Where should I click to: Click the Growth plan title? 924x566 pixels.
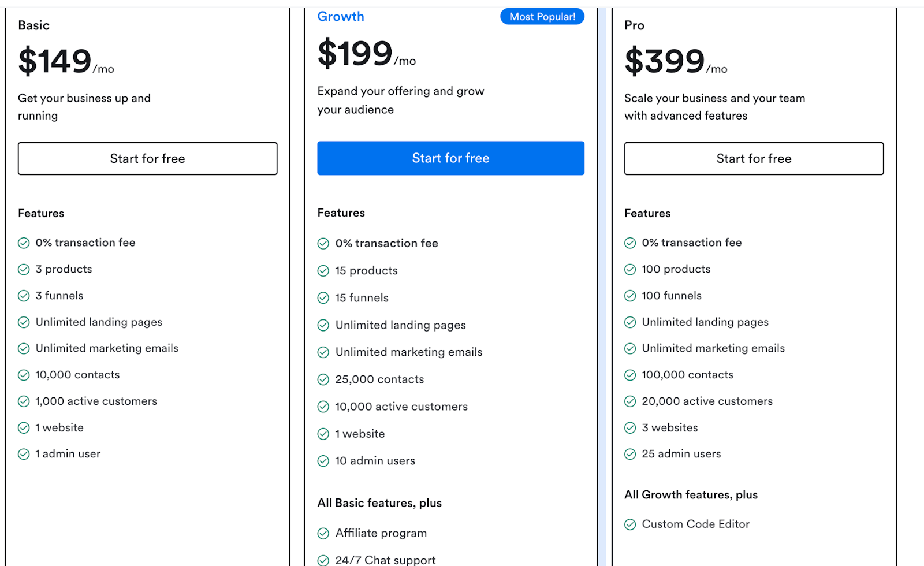[341, 17]
